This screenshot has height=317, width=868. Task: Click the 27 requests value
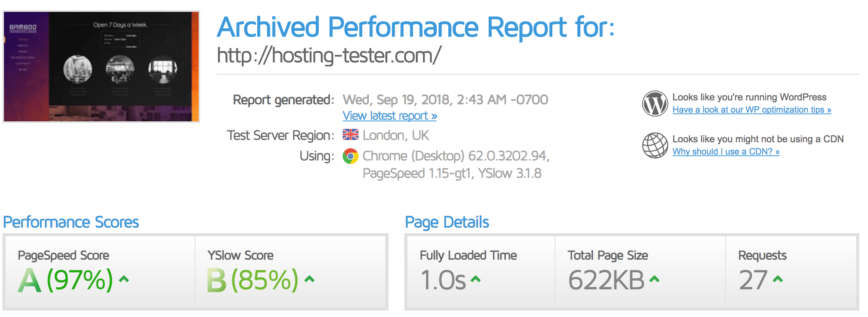(753, 280)
